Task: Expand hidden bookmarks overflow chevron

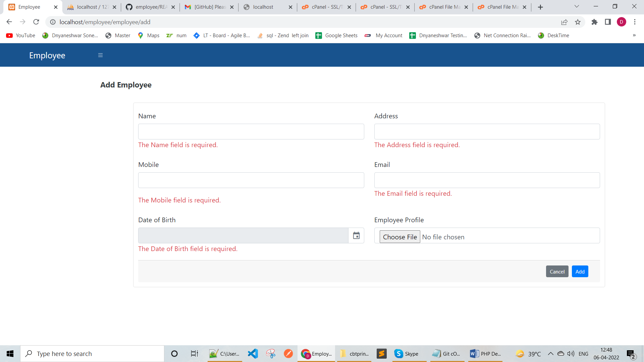Action: (x=634, y=36)
